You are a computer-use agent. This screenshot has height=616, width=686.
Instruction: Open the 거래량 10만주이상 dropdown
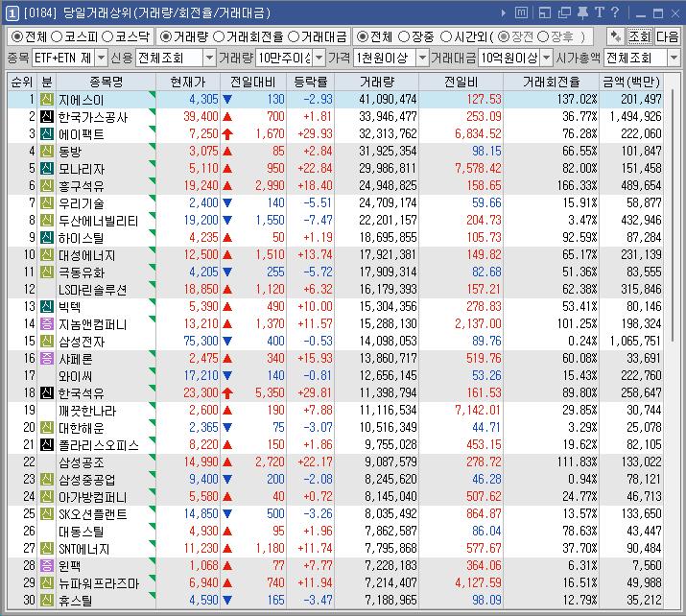click(319, 58)
